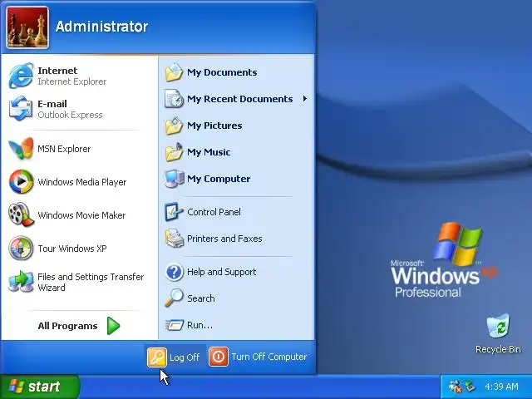
Task: Click the Control Panel icon
Action: pos(174,212)
